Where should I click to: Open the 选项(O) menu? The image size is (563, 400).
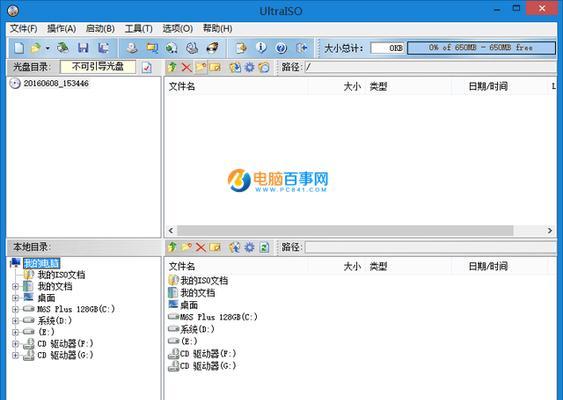coord(178,28)
